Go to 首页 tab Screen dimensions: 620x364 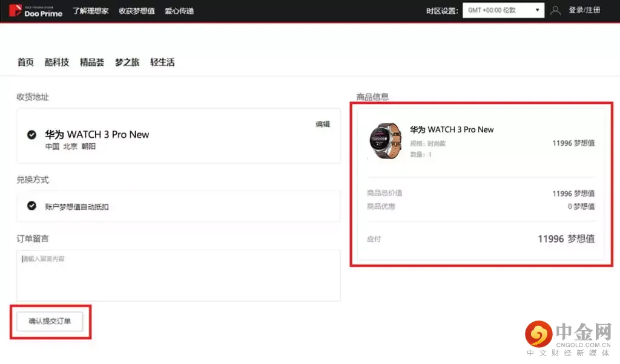click(x=25, y=62)
